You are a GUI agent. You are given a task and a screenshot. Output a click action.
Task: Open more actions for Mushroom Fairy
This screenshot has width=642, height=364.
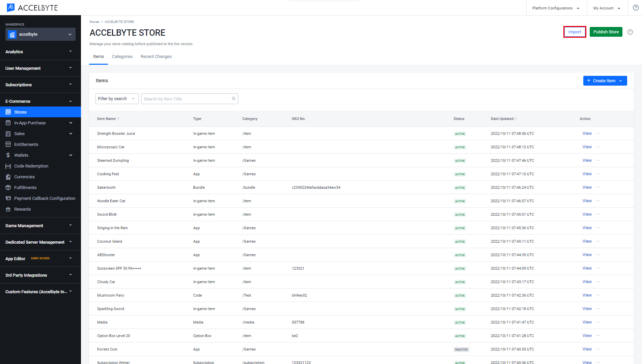tap(598, 295)
